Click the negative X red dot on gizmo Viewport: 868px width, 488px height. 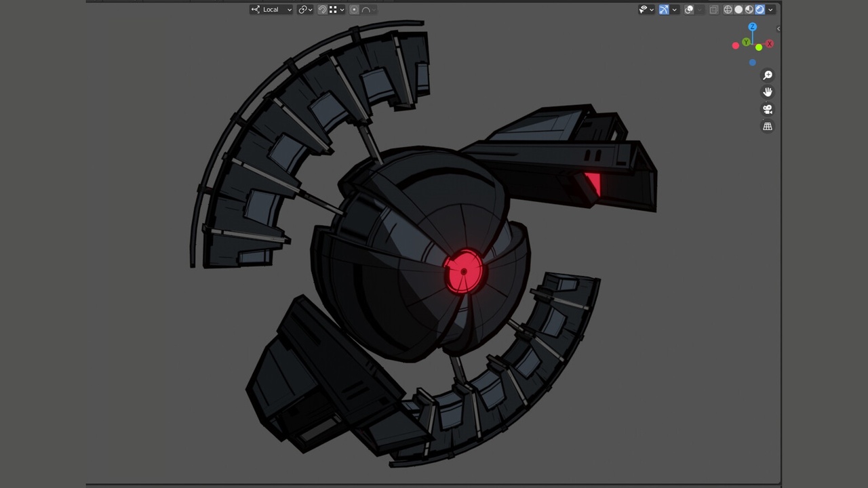(736, 46)
